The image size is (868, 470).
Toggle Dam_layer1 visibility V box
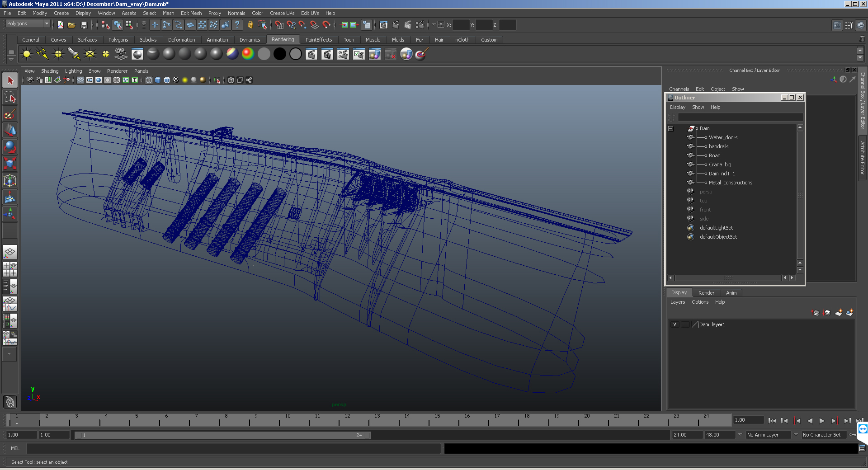675,324
